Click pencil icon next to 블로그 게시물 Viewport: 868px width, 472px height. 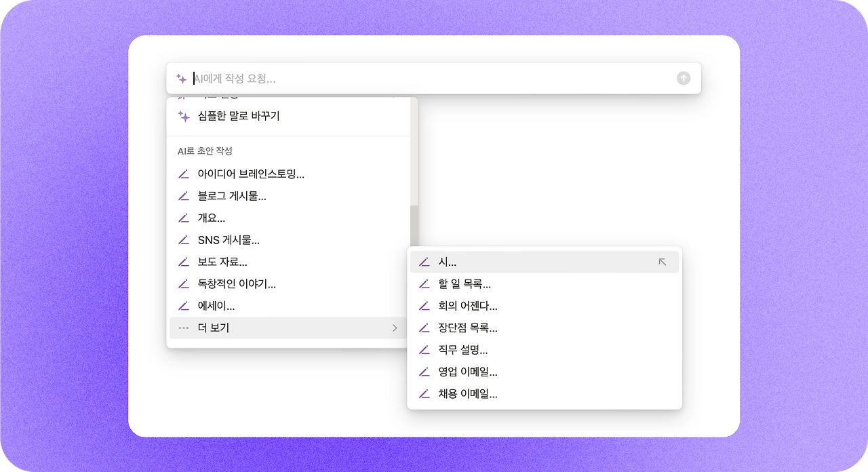point(183,196)
